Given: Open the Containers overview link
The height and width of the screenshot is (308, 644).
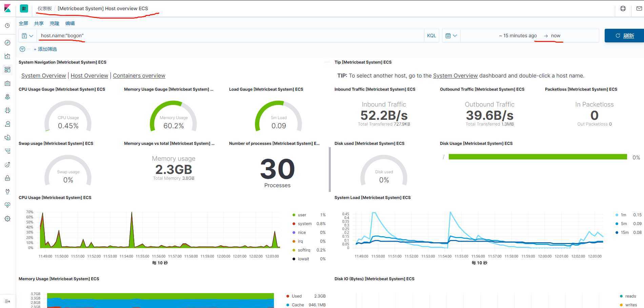Looking at the screenshot, I should pyautogui.click(x=139, y=75).
